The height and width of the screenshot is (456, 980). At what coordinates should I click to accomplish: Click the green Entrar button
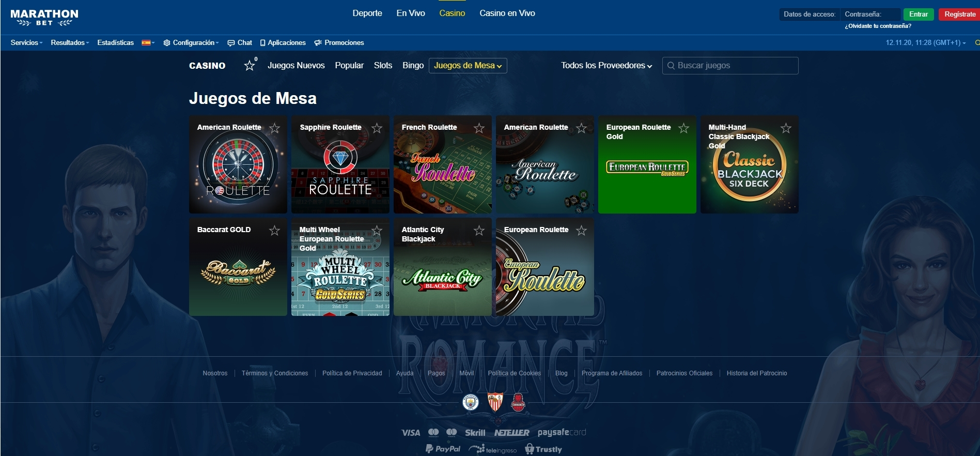(x=919, y=14)
